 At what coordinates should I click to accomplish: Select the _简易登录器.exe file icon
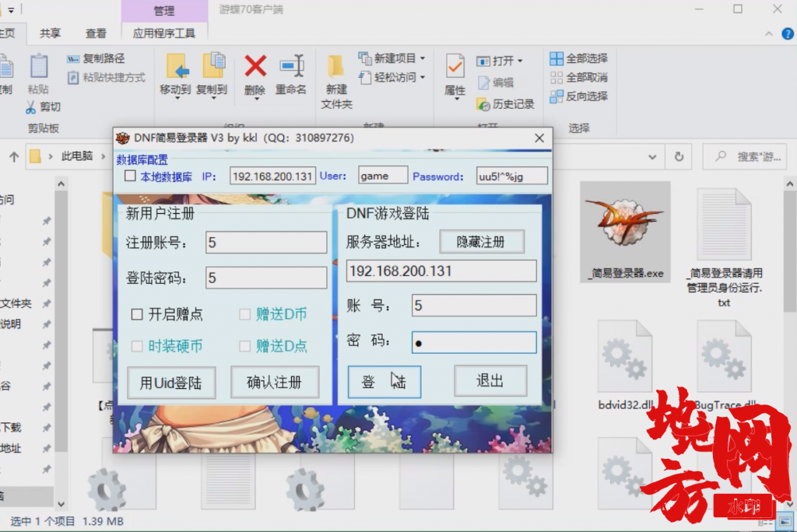pos(625,231)
